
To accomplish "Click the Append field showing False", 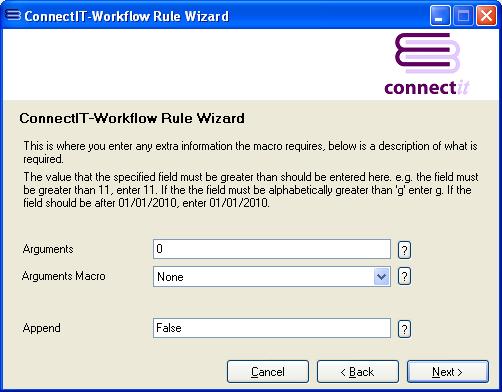I will 272,328.
